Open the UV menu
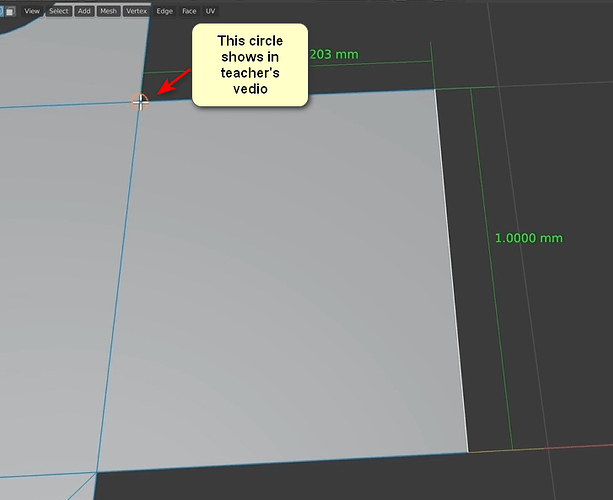This screenshot has width=613, height=500. coord(210,11)
